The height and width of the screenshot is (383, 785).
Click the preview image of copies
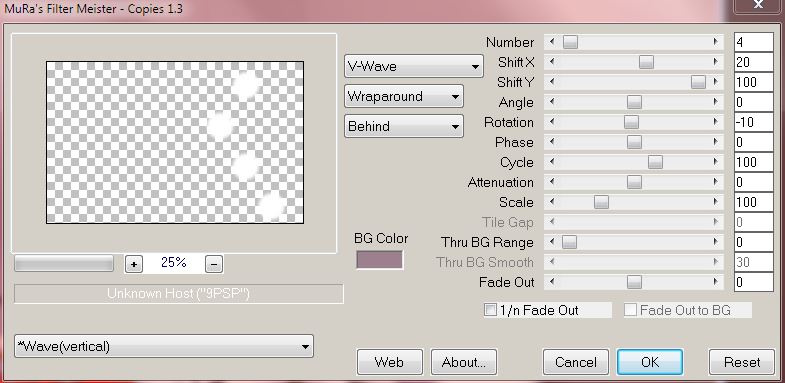point(175,142)
